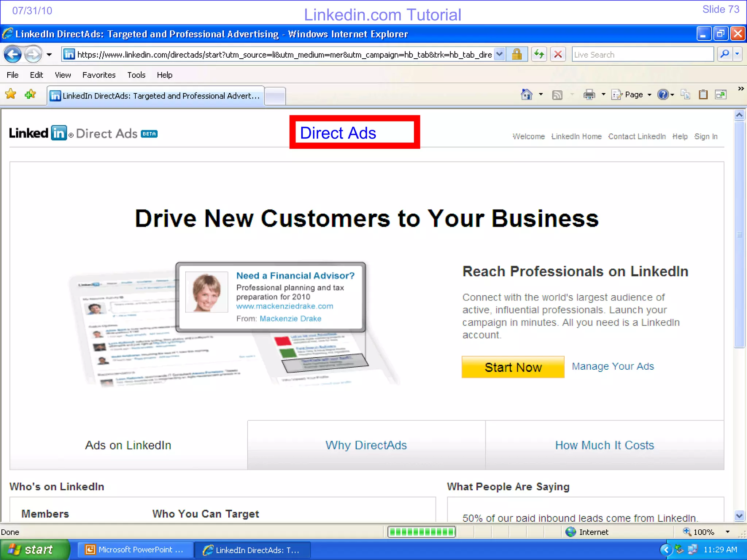Click the LinkedIn Direct Ads logo

tap(83, 133)
